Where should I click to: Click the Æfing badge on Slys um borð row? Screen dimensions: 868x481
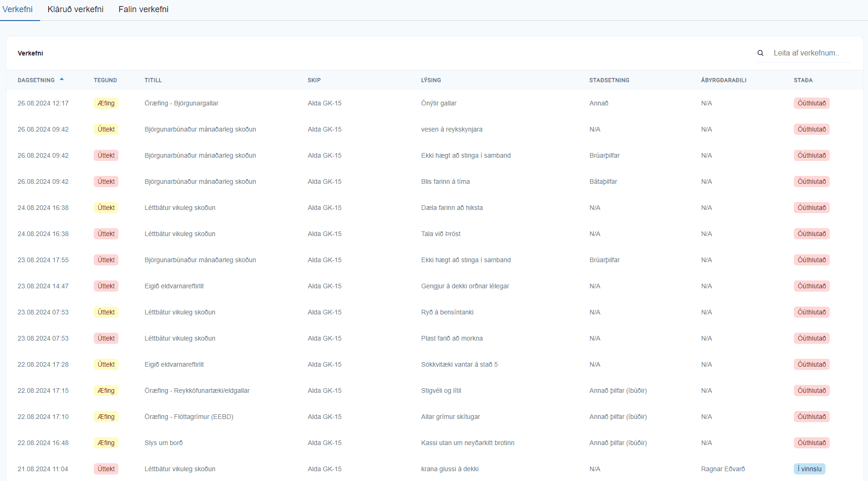click(x=106, y=443)
